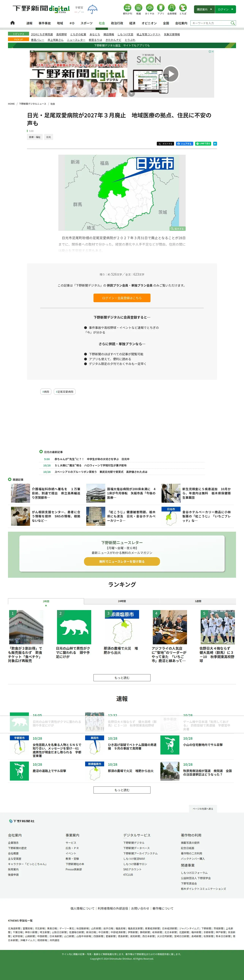This screenshot has height=980, width=244.
Task: Open topic link 2024とちぎ衆院選
Action: click(42, 35)
